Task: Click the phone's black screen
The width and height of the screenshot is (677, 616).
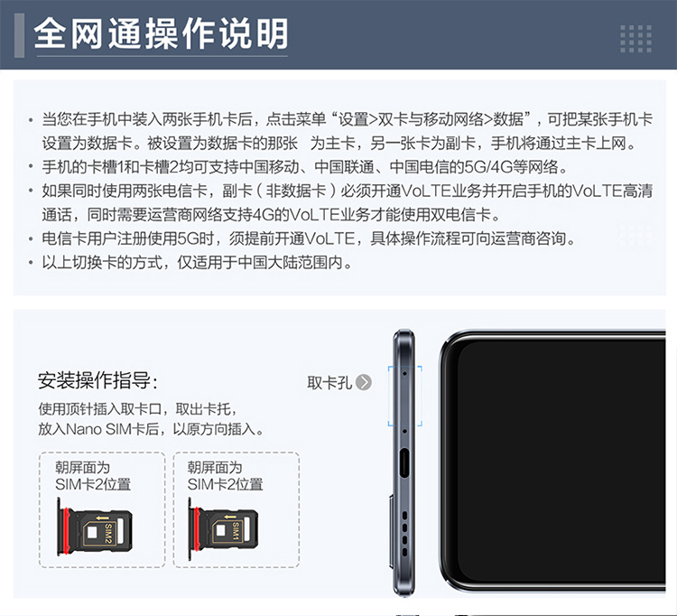Action: tap(561, 462)
